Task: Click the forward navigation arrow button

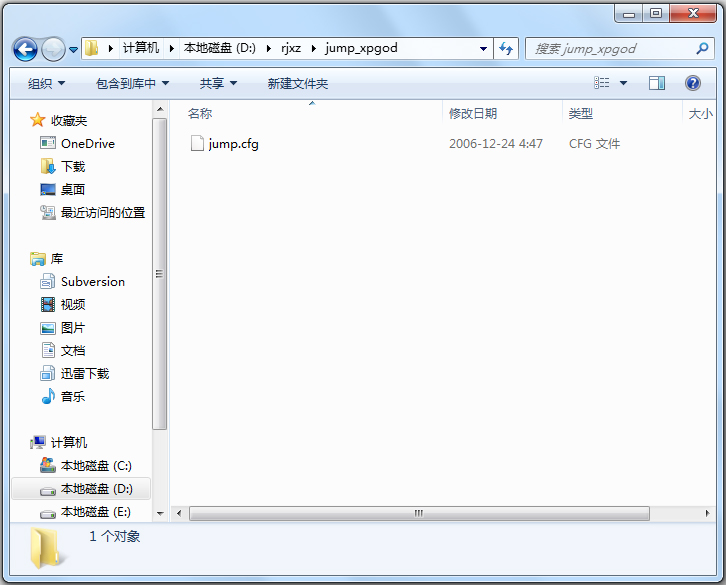Action: (53, 49)
